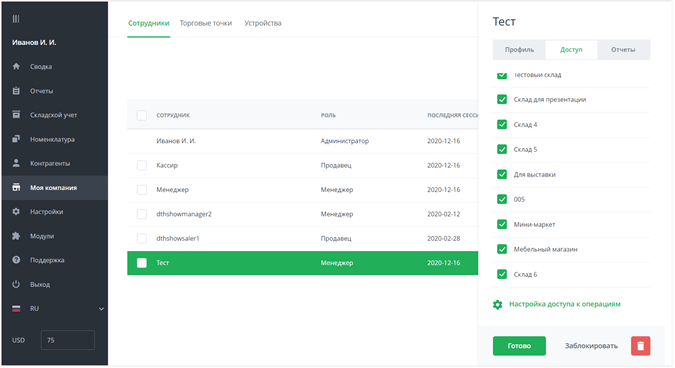Check the Тест row checkbox
This screenshot has width=675, height=368.
[142, 263]
